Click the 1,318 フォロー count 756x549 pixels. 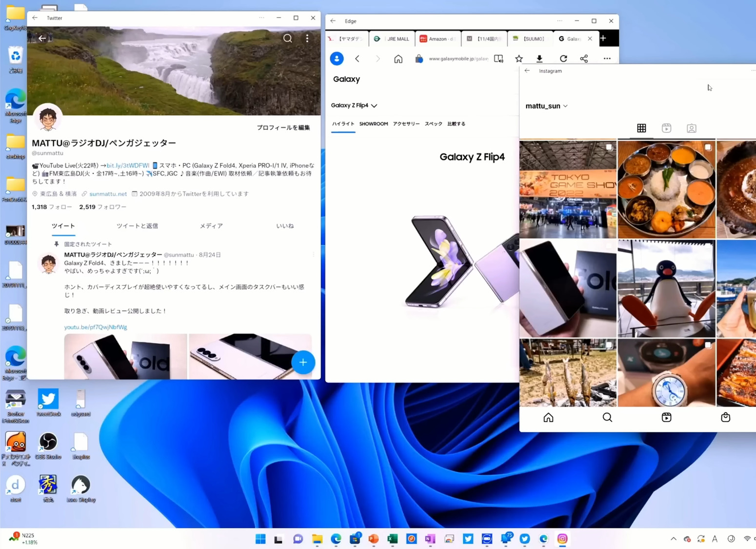52,207
